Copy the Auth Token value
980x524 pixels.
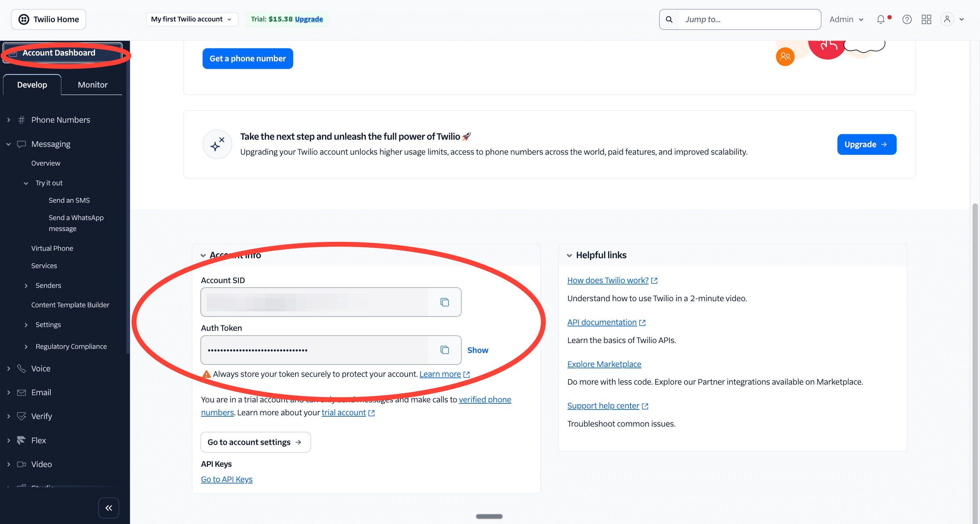pos(444,350)
